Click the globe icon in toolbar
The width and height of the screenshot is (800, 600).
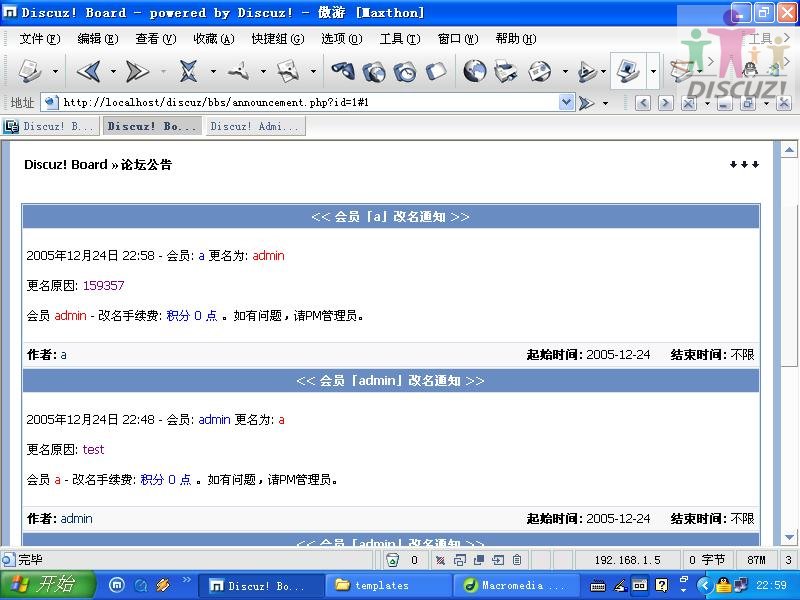474,71
